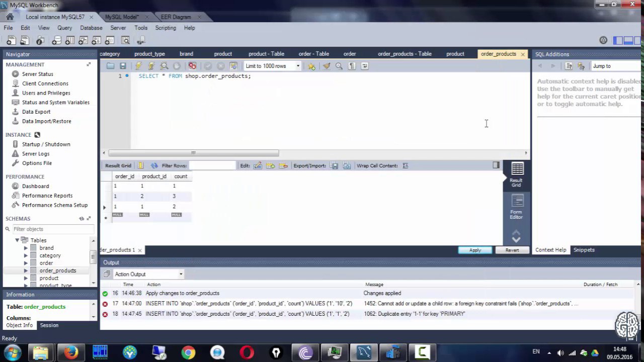
Task: Execute statement under cursor lightning icon
Action: coord(151,66)
